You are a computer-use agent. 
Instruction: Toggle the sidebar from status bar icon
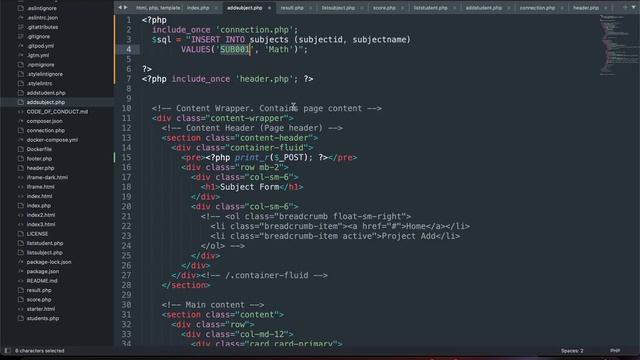coord(7,351)
